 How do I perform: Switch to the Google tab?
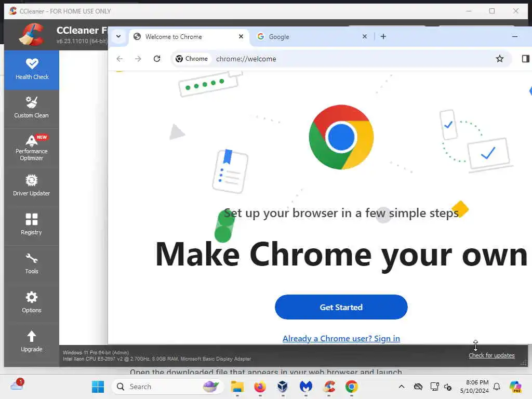[312, 37]
